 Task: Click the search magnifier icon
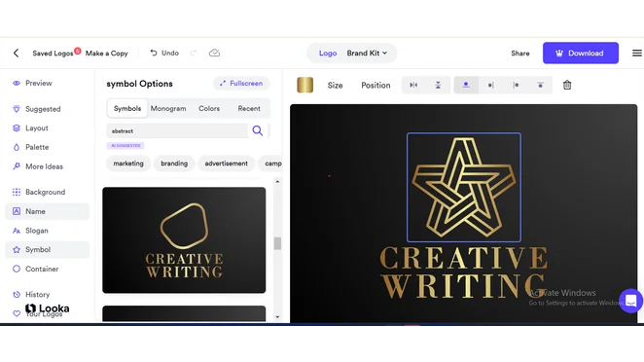[x=258, y=130]
